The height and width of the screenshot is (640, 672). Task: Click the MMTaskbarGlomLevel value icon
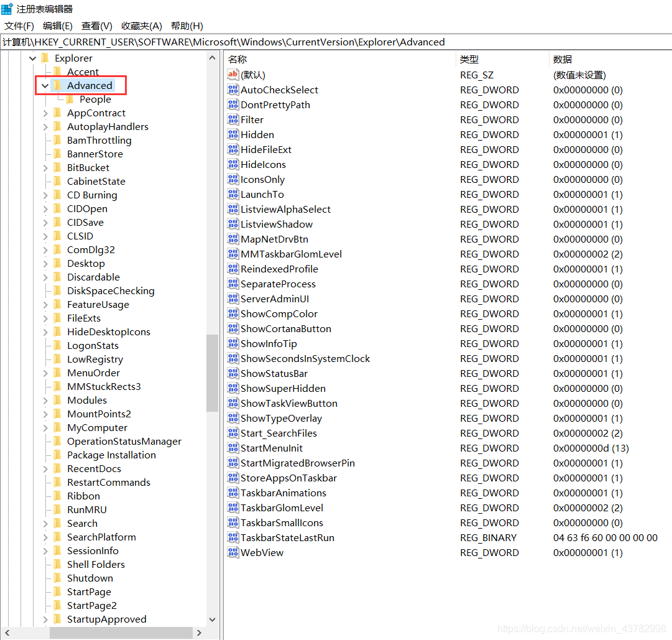(x=232, y=254)
